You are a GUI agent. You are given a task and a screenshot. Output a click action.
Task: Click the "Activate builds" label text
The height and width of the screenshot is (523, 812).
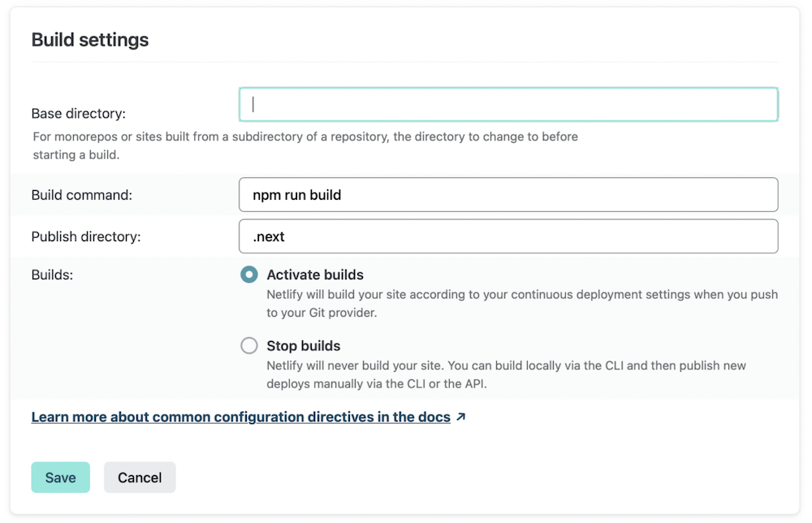315,274
